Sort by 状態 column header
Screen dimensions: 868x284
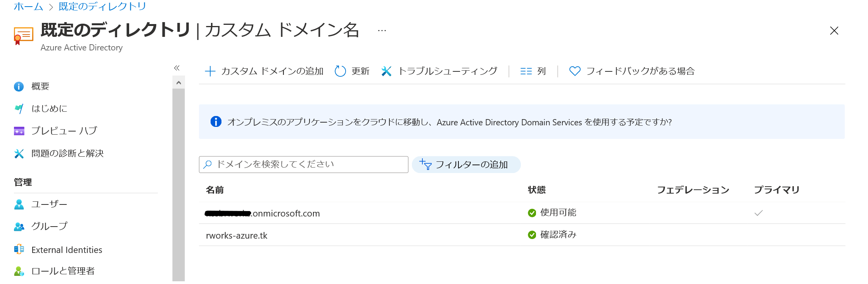pos(537,190)
